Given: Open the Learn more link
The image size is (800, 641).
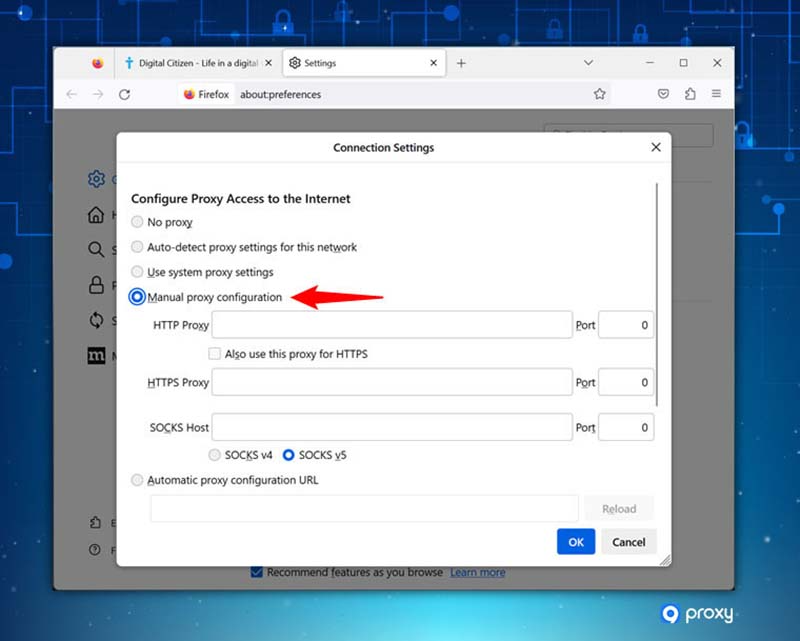Looking at the screenshot, I should pos(477,572).
